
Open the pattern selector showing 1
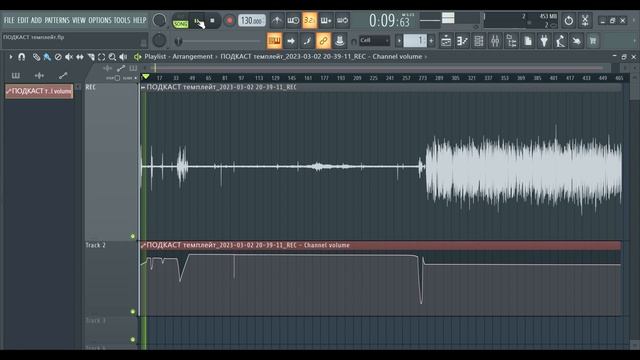pyautogui.click(x=415, y=41)
